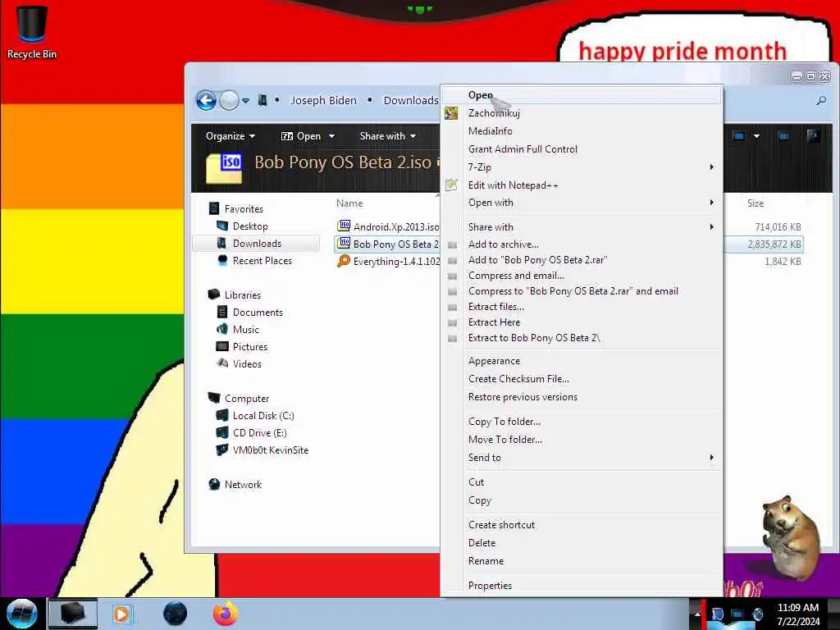Open the Pictures library

point(249,347)
